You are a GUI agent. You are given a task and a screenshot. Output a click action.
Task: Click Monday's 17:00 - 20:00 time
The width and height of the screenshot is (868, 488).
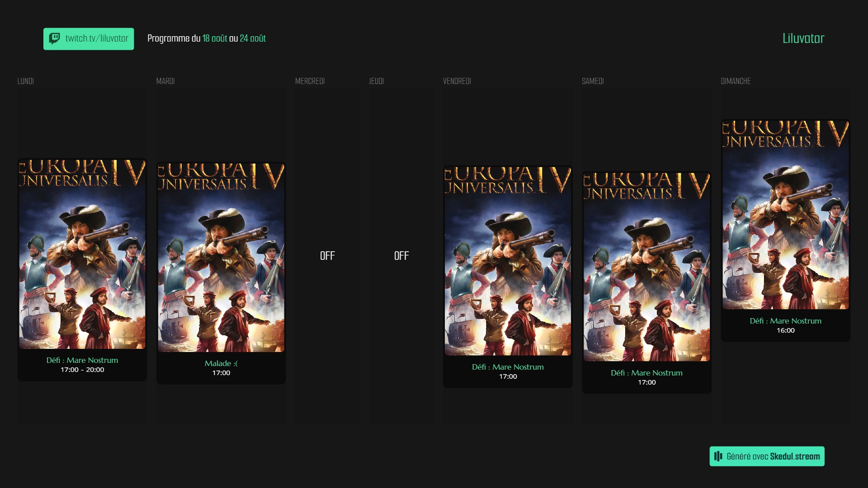(x=82, y=370)
